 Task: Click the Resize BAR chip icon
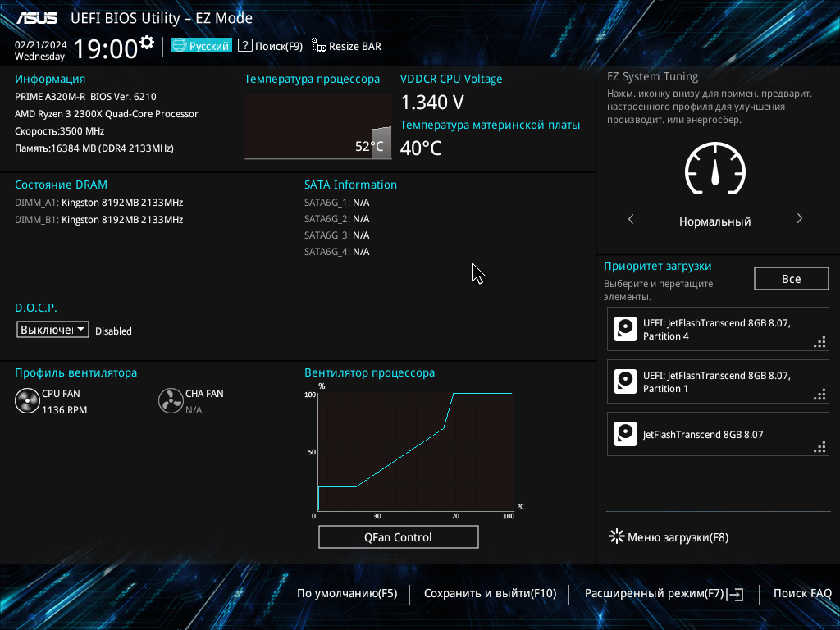point(319,46)
